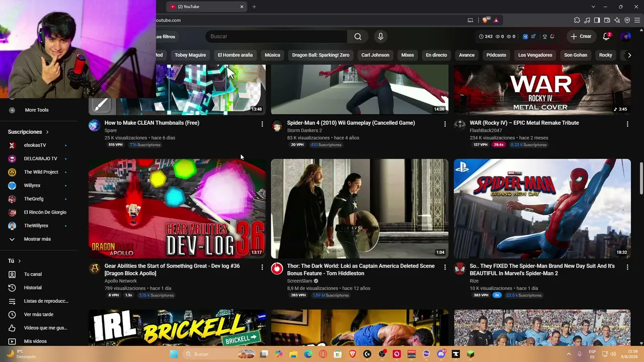Click the Windows taskbar Buscar box

point(219,354)
